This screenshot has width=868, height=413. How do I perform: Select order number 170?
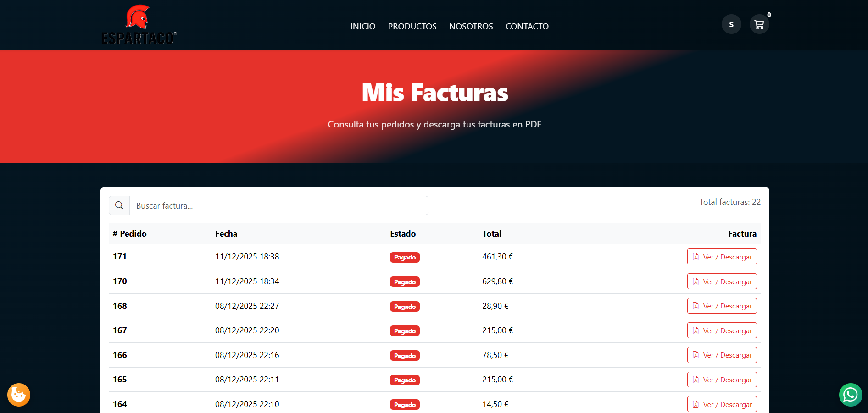[x=120, y=281]
